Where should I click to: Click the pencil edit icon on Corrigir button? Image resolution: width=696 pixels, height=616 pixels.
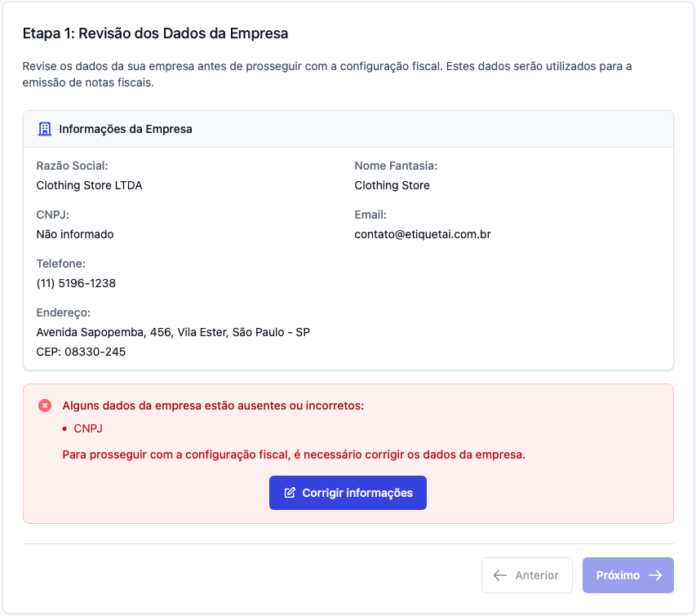(x=290, y=493)
